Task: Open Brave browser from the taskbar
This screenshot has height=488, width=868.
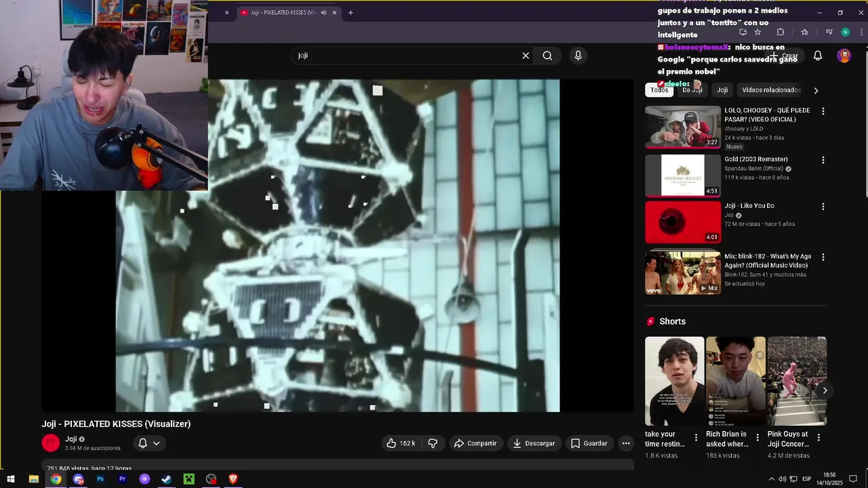Action: [x=233, y=479]
